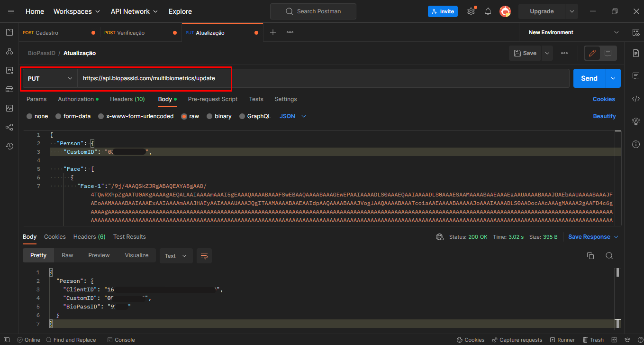Open PUT method dropdown
Viewport: 644px width, 345px height.
(x=50, y=78)
